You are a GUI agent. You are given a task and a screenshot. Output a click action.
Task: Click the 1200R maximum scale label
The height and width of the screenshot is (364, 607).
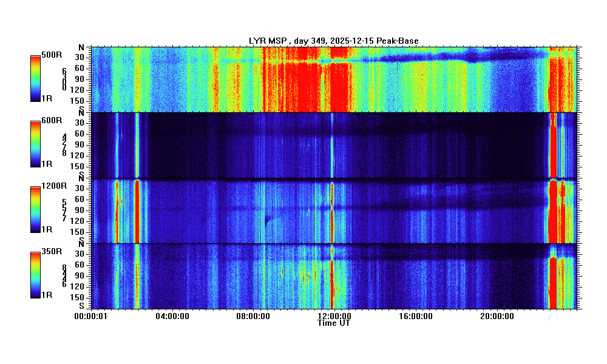52,186
